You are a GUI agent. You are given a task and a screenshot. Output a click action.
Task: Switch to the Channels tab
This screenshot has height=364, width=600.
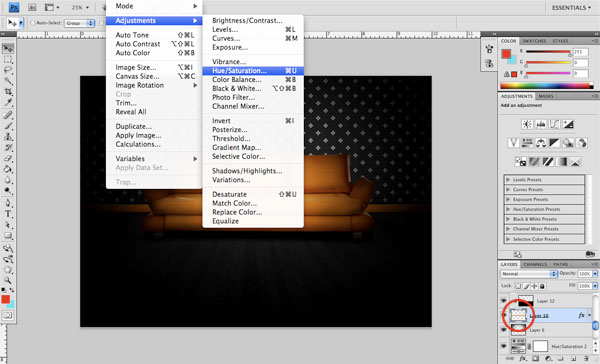point(535,264)
